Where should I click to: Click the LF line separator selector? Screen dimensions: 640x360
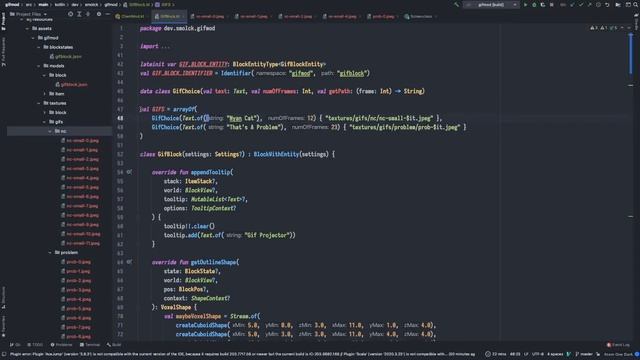tap(526, 354)
